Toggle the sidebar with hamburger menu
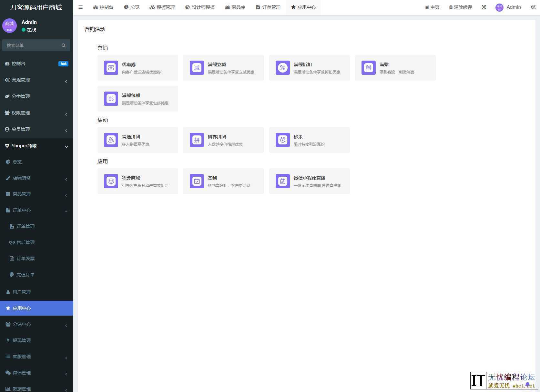The image size is (540, 392). coord(80,7)
